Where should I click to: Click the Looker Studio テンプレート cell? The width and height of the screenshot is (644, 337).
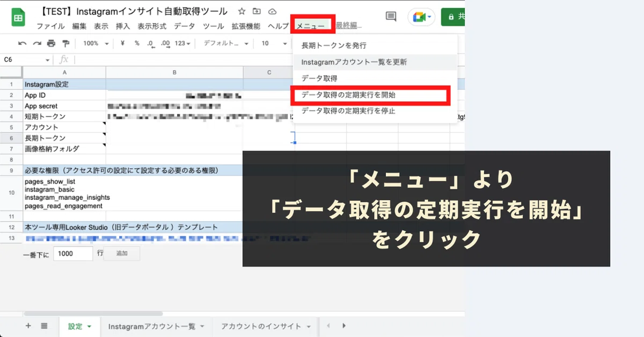(x=121, y=226)
